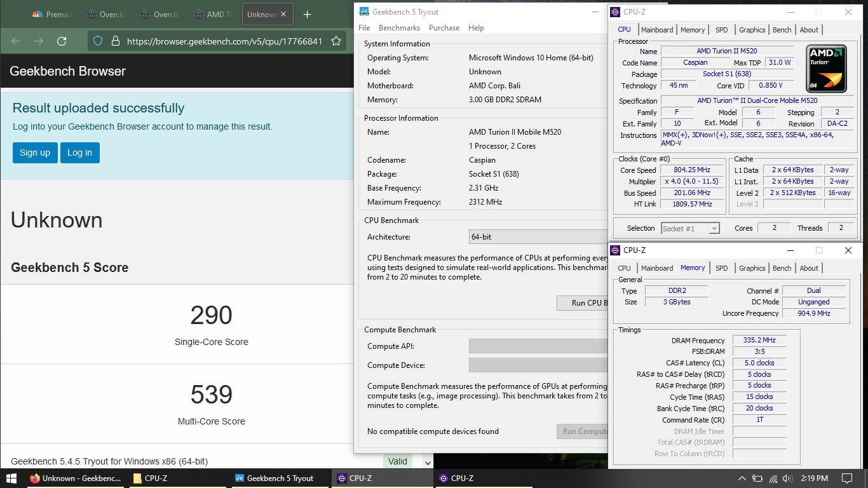Image resolution: width=868 pixels, height=488 pixels.
Task: Open the Benchmarks menu in Geekbench 5
Action: (399, 28)
